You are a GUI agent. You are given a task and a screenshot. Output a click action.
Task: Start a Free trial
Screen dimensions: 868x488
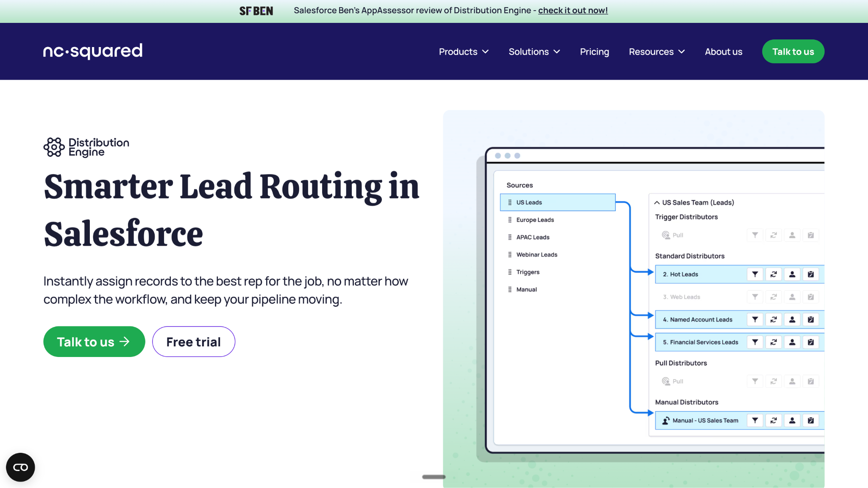point(194,342)
